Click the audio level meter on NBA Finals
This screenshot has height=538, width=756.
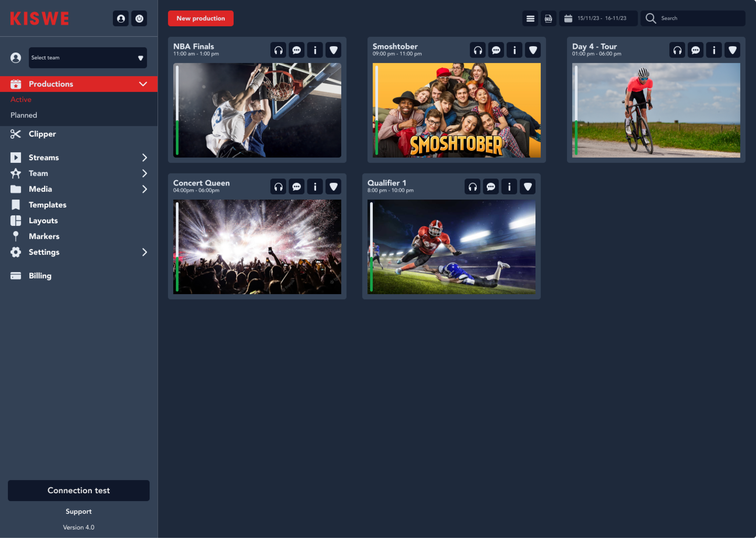pos(177,110)
